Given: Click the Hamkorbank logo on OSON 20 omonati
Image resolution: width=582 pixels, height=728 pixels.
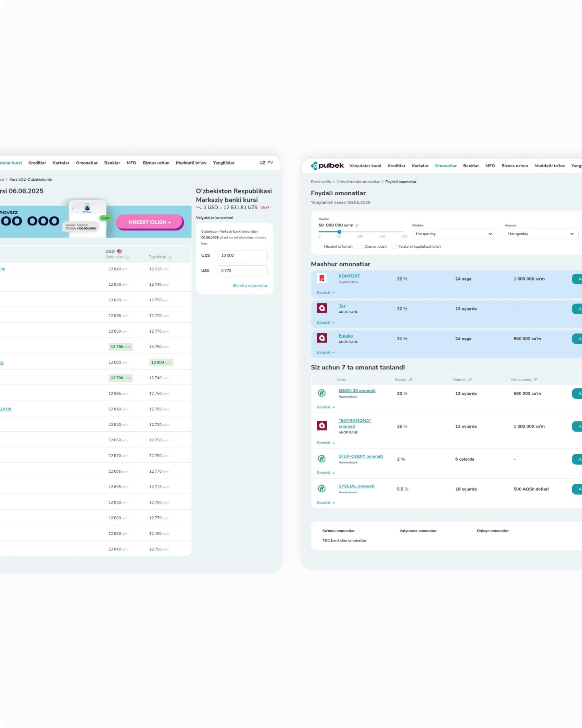Looking at the screenshot, I should (322, 393).
